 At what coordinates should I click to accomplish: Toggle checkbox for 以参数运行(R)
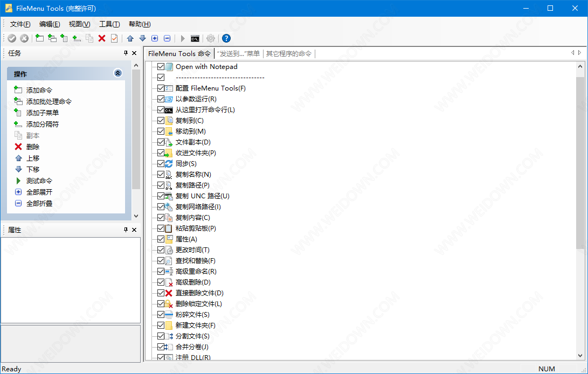point(161,99)
